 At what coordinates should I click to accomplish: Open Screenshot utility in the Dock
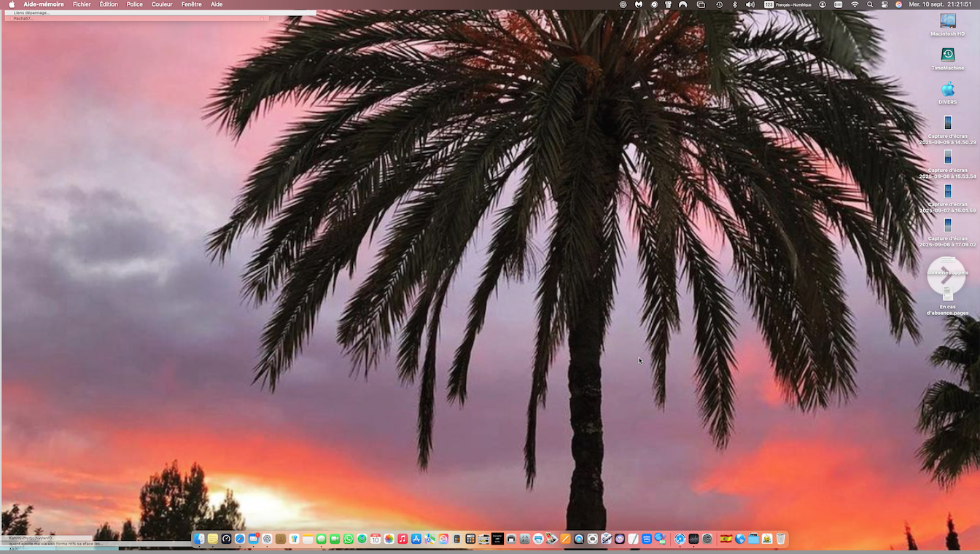coord(592,539)
